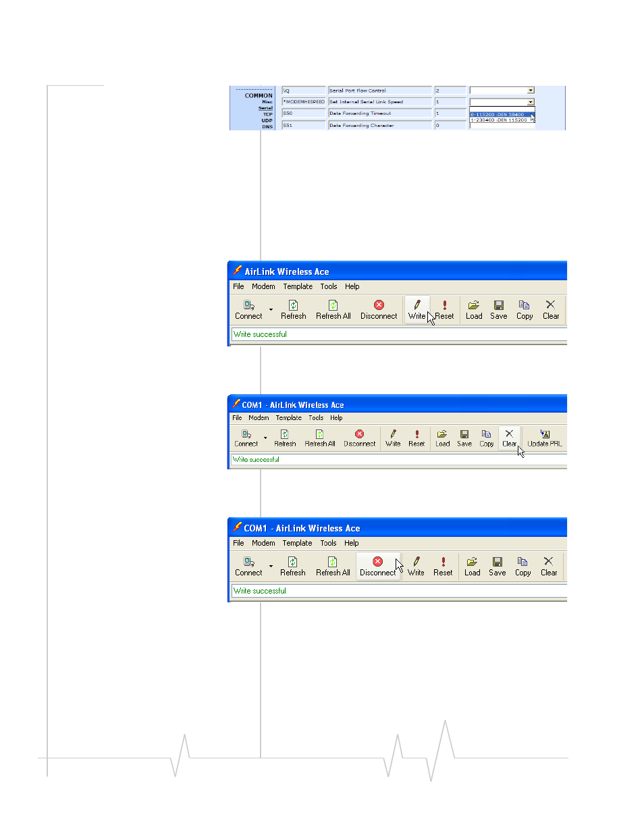Click Load in COM1 window with Update PRL
This screenshot has height=834, width=644.
coord(442,438)
